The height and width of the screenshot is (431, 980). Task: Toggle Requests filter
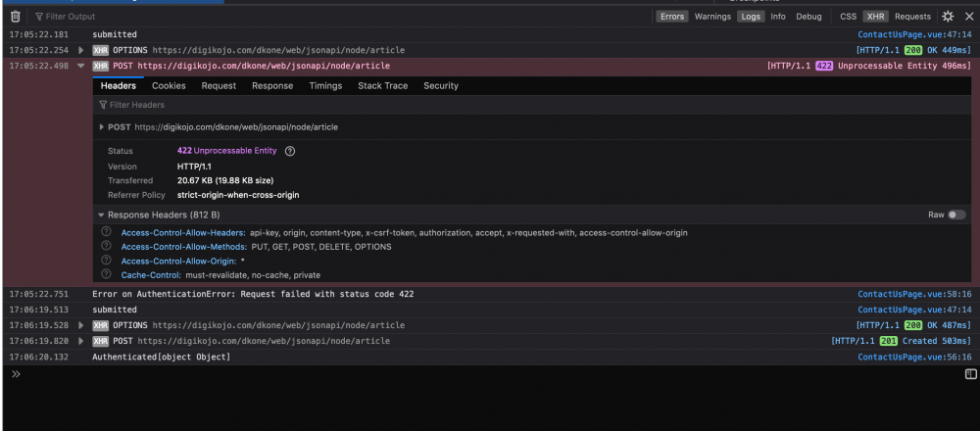click(912, 17)
